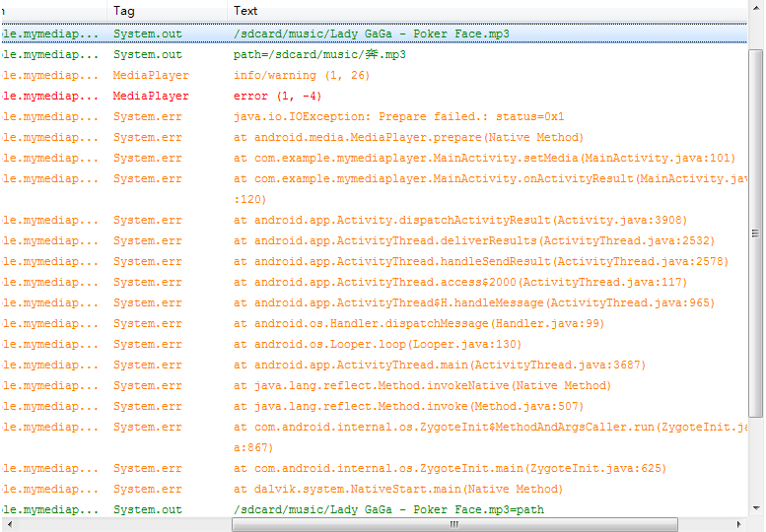Select the Handler.dispatchMessage stack line
The image size is (766, 532).
click(x=375, y=323)
